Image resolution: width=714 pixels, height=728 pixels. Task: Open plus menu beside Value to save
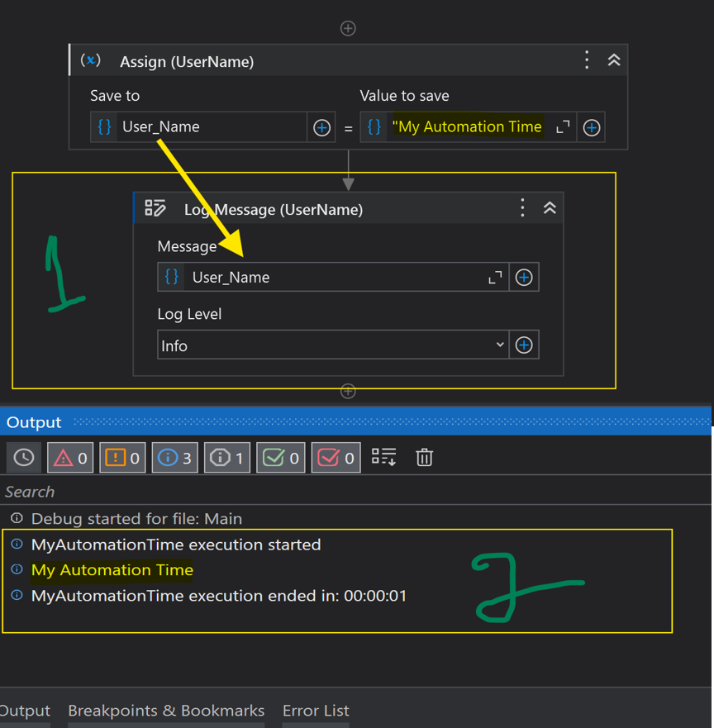point(591,127)
